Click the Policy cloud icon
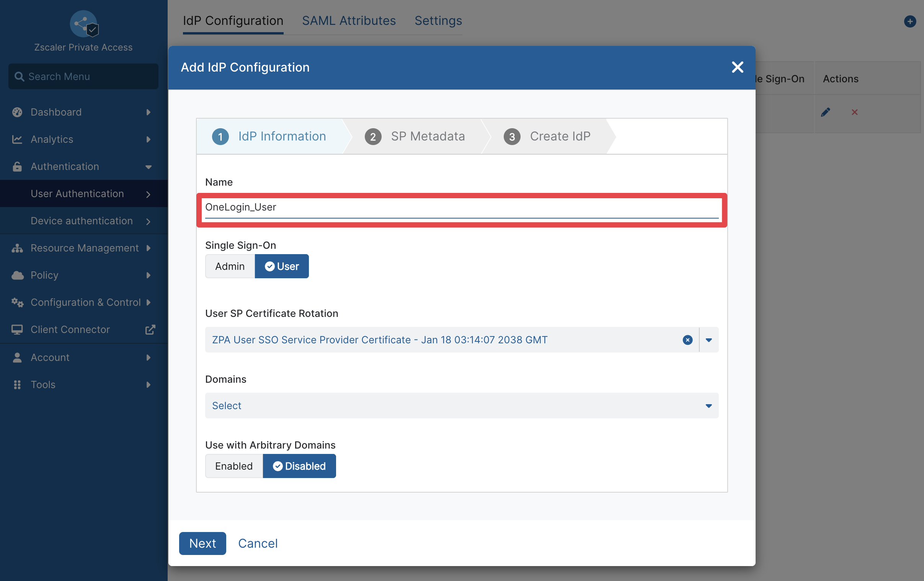Viewport: 924px width, 581px height. click(x=17, y=275)
